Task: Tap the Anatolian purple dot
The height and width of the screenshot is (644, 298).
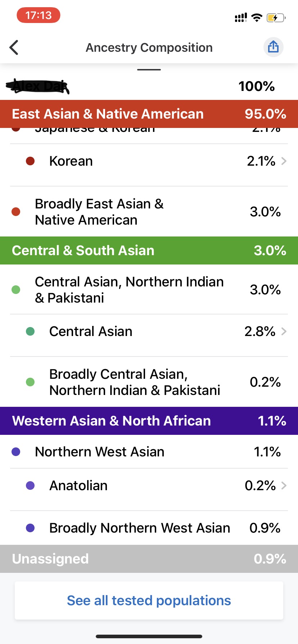Action: tap(30, 486)
